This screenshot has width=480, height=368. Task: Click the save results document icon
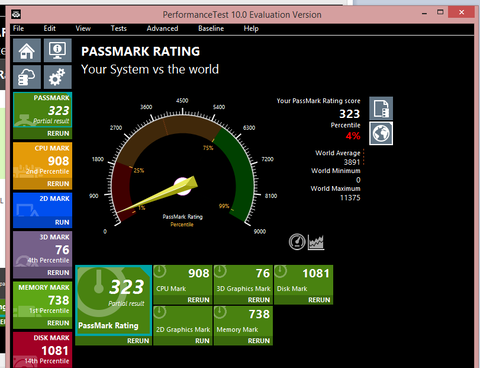coord(381,108)
